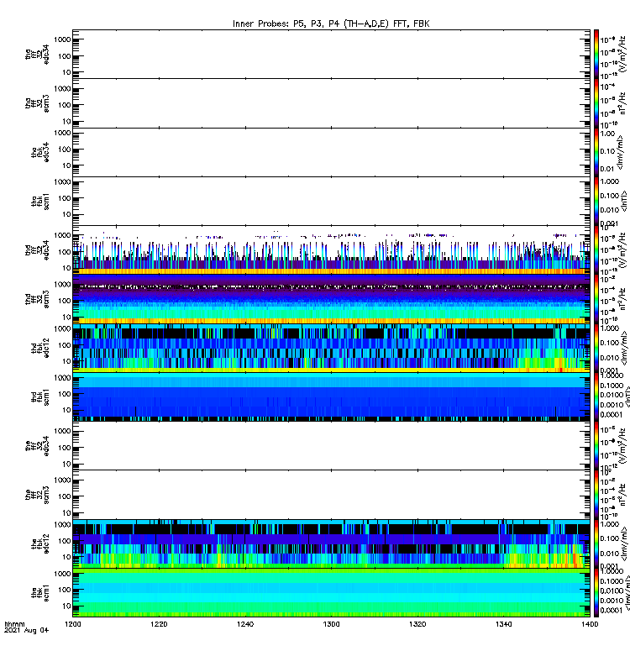Viewport: 630px width, 672px height.
Task: Click the nT²/Hz unit label of tha scm3 colorbar
Action: (623, 103)
